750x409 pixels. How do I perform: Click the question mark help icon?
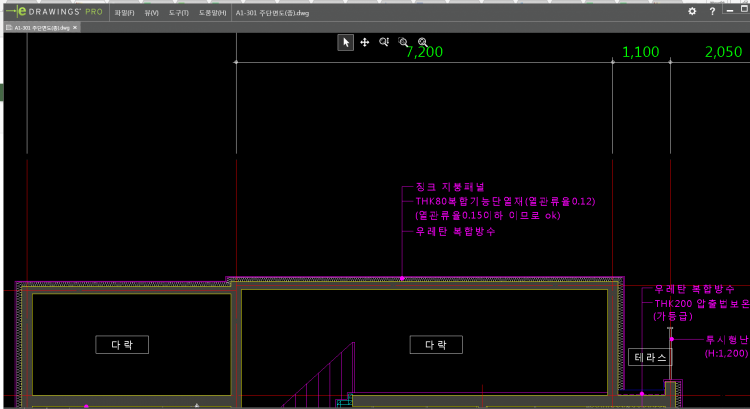click(x=712, y=12)
